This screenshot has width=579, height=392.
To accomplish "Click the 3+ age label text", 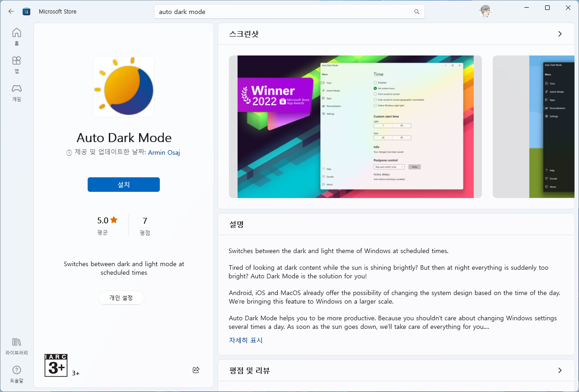I will (75, 373).
